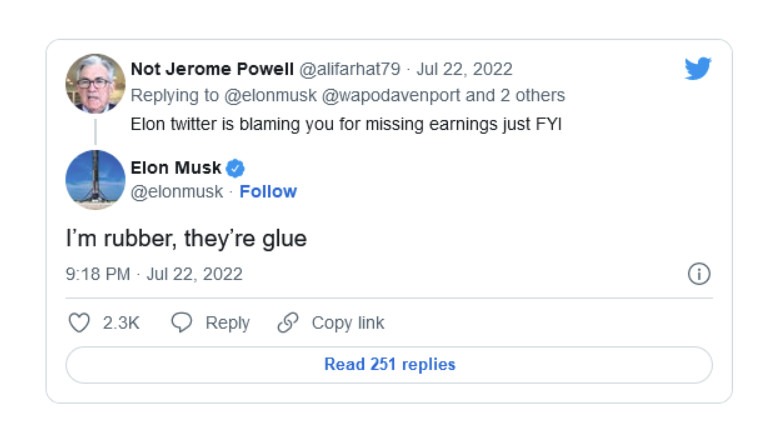Viewport: 764px width, 438px height.
Task: Click the Jul 22, 2022 date in header
Action: [465, 69]
